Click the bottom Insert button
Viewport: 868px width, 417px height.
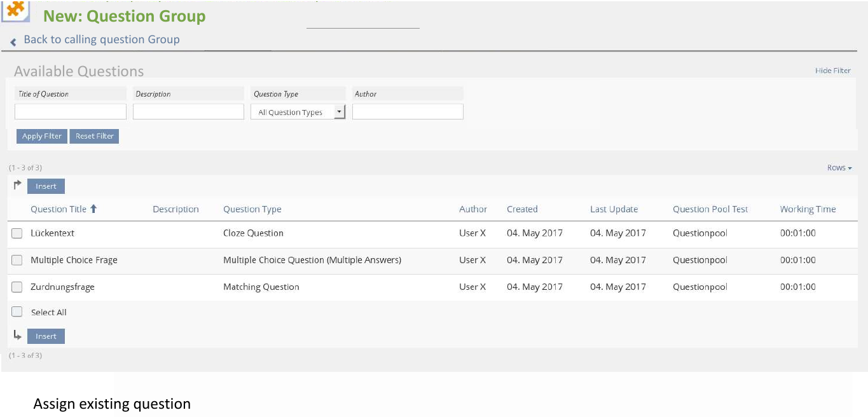pyautogui.click(x=46, y=336)
